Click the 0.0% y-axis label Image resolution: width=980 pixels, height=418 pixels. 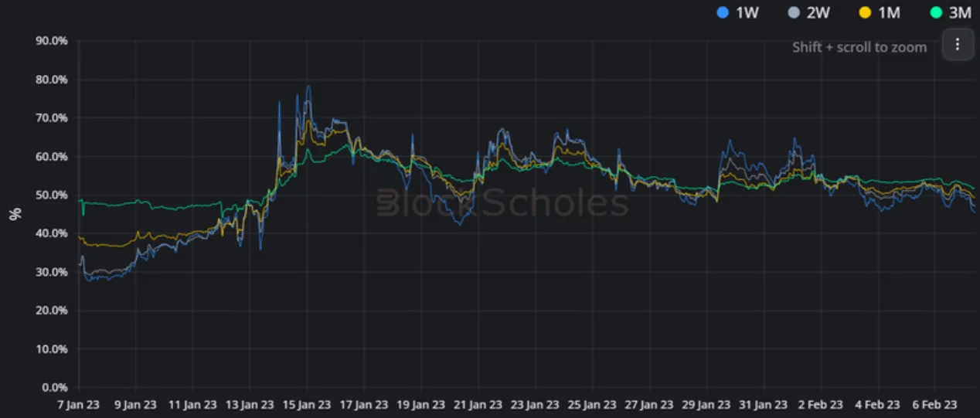coord(55,388)
